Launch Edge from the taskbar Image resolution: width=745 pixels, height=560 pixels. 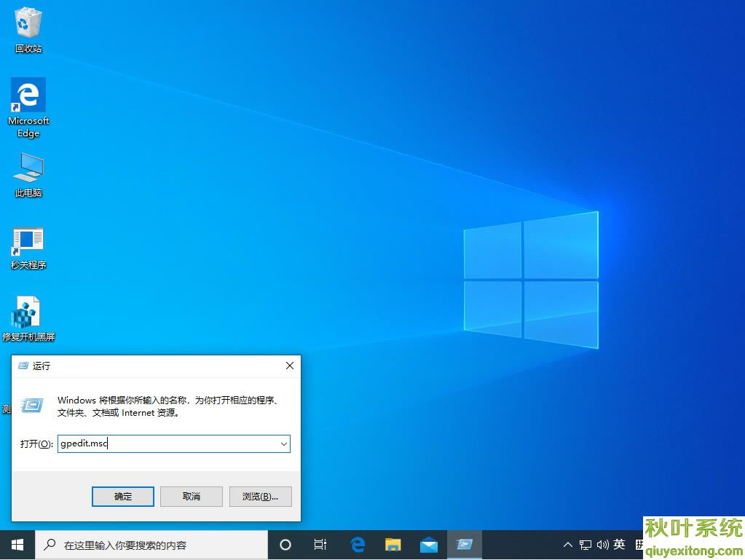pos(358,545)
